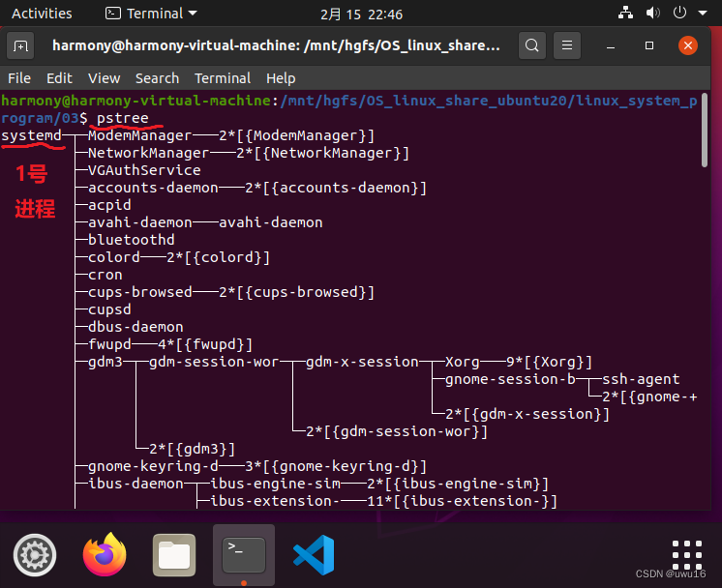Open Settings from the dock
Viewport: 722px width, 588px height.
coord(35,555)
